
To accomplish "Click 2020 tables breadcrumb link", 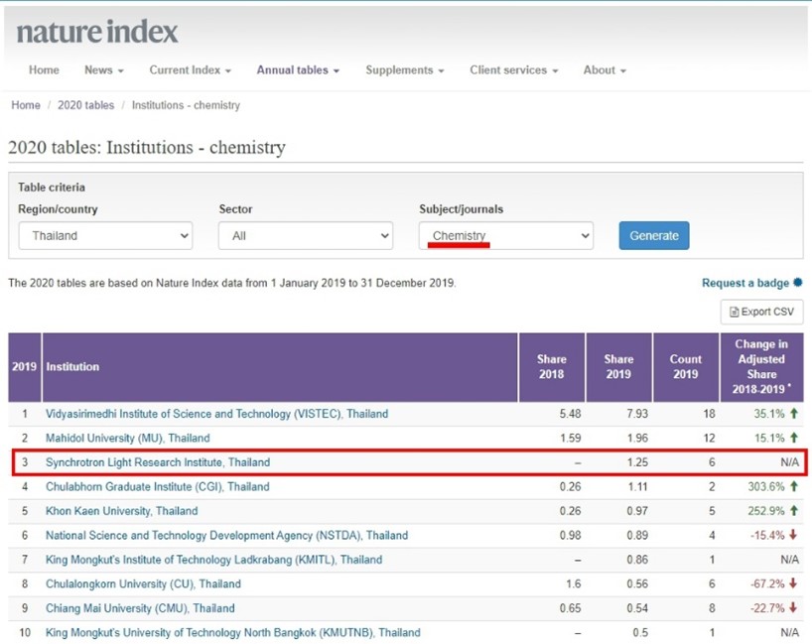I will pyautogui.click(x=86, y=105).
